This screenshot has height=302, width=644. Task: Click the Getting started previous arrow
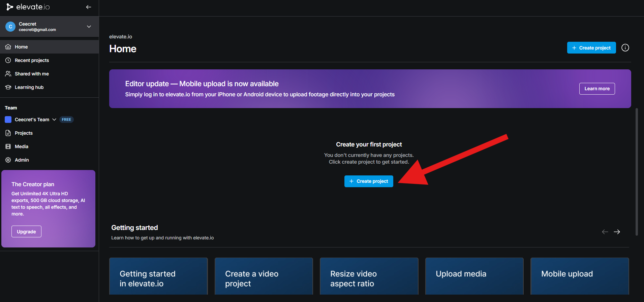pyautogui.click(x=605, y=232)
